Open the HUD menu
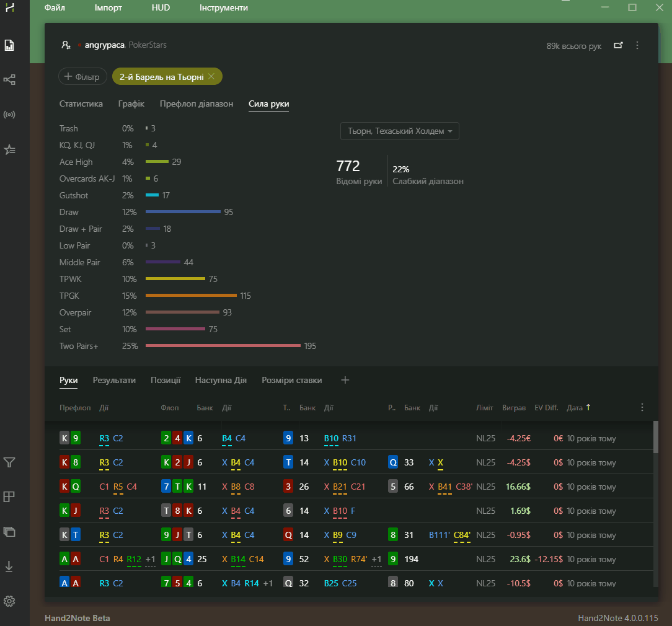672x626 pixels. tap(161, 7)
